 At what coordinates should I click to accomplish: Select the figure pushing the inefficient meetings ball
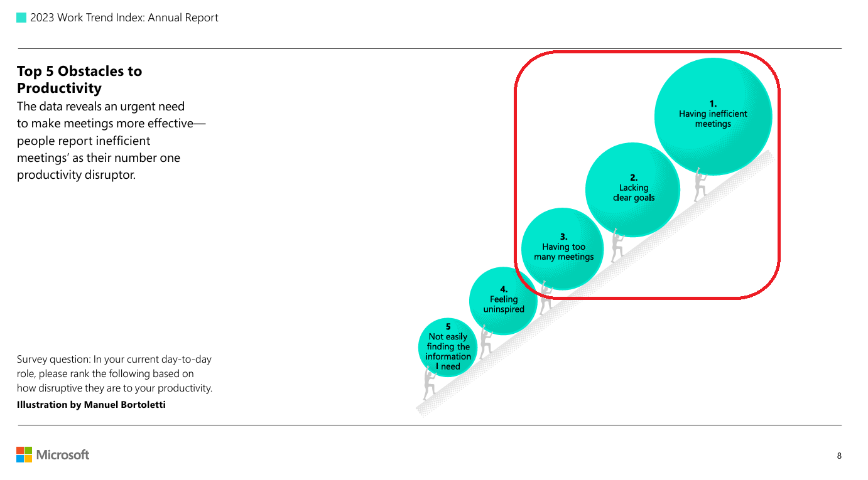(700, 186)
